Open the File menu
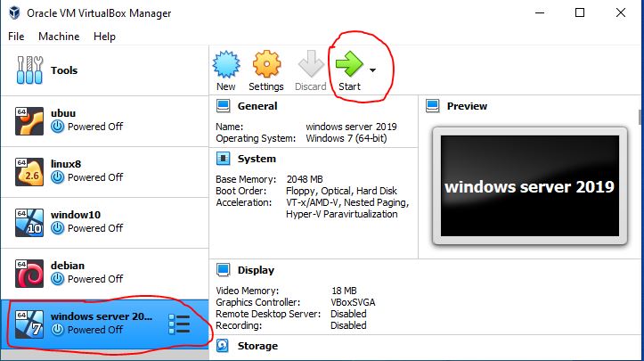644x361 pixels. [16, 37]
